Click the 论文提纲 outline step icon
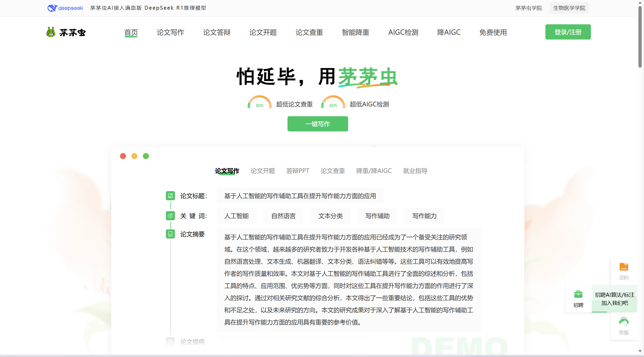Image resolution: width=644 pixels, height=357 pixels. [x=170, y=342]
